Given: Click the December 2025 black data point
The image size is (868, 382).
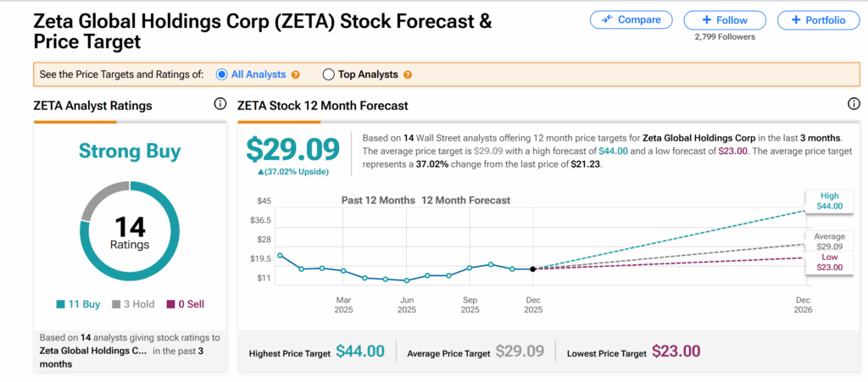Looking at the screenshot, I should 532,269.
